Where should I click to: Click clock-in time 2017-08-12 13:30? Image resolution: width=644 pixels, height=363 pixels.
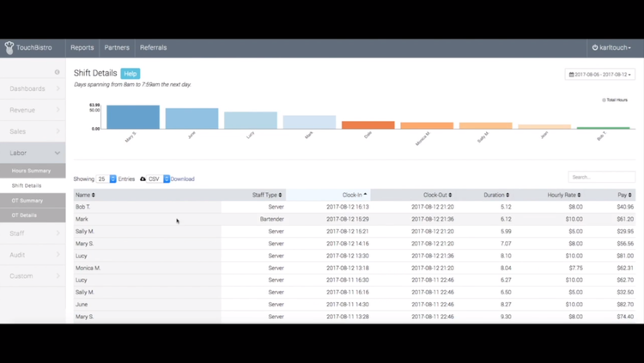click(x=348, y=256)
